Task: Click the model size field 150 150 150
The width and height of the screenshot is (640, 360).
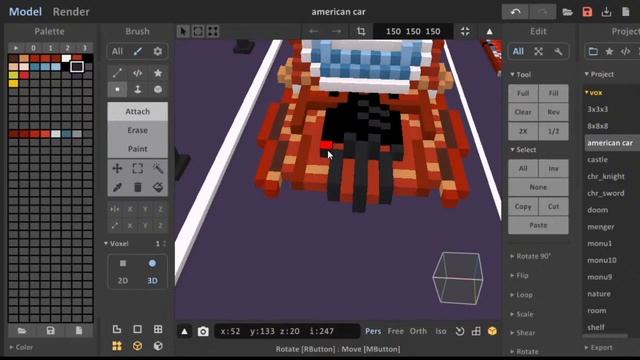Action: click(413, 31)
